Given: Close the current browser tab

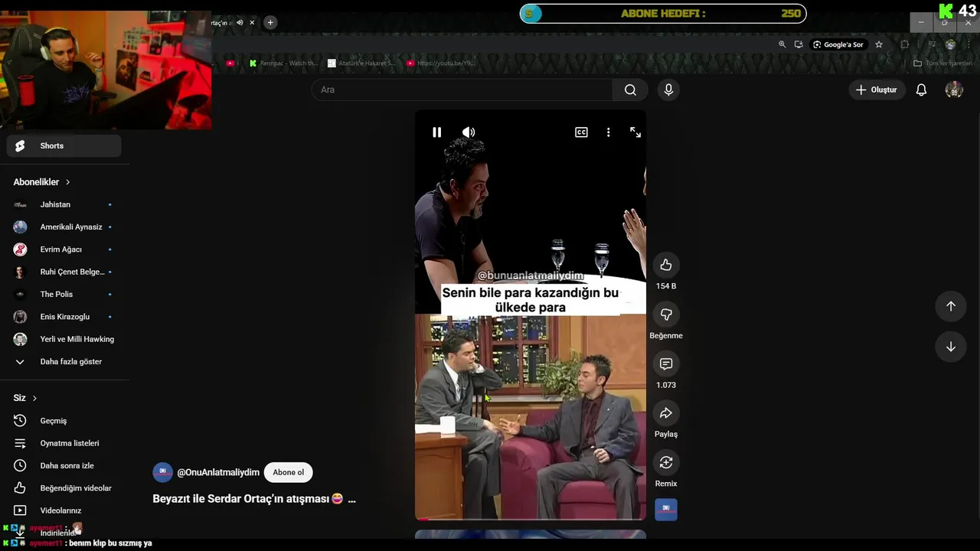Looking at the screenshot, I should (x=252, y=22).
